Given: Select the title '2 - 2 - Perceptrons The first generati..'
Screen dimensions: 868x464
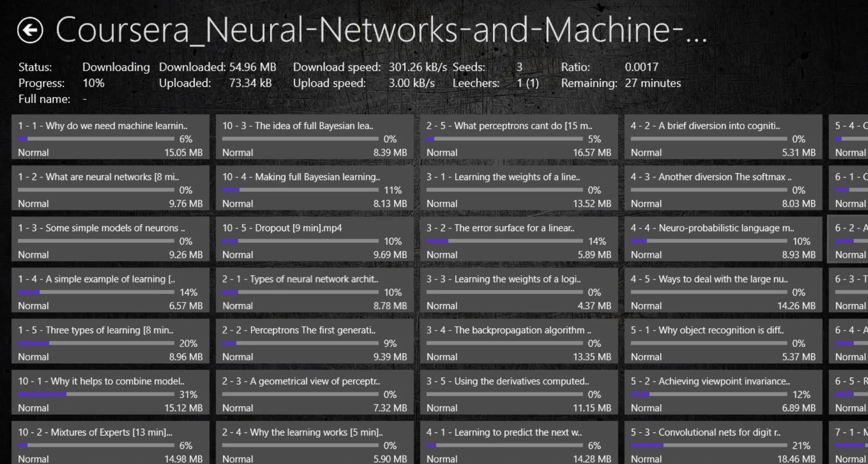Looking at the screenshot, I should (x=299, y=330).
